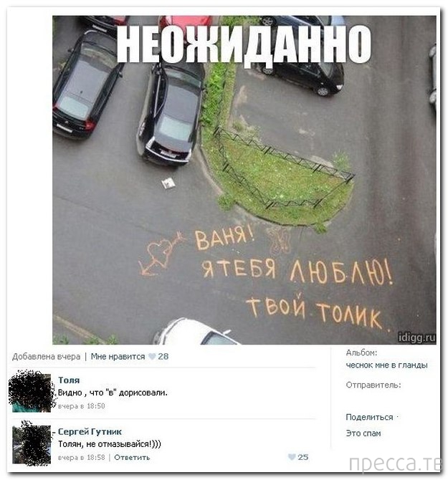Open Сергей Гутник's blurred avatar thumbnail
Screen dimensions: 448x480
point(32,444)
